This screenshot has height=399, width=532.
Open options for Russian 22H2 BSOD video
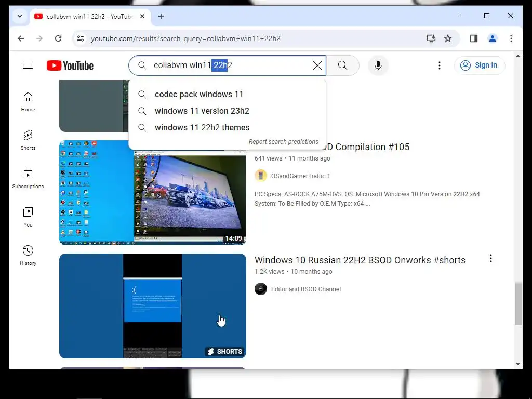[x=490, y=259]
